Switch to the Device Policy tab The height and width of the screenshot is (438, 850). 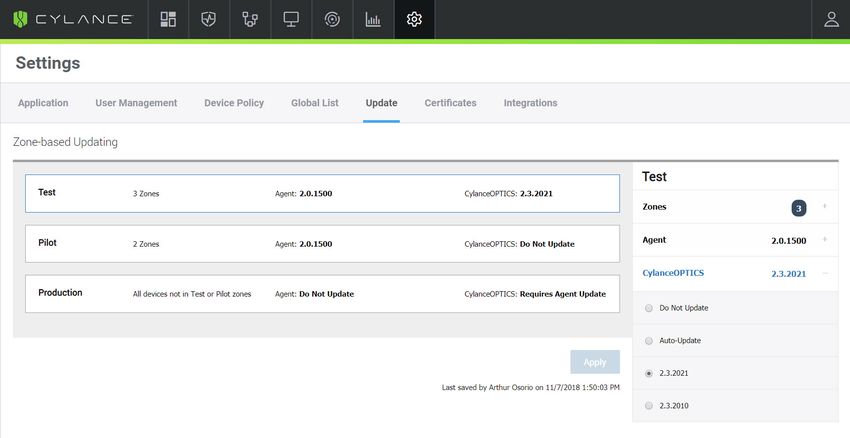(x=234, y=103)
